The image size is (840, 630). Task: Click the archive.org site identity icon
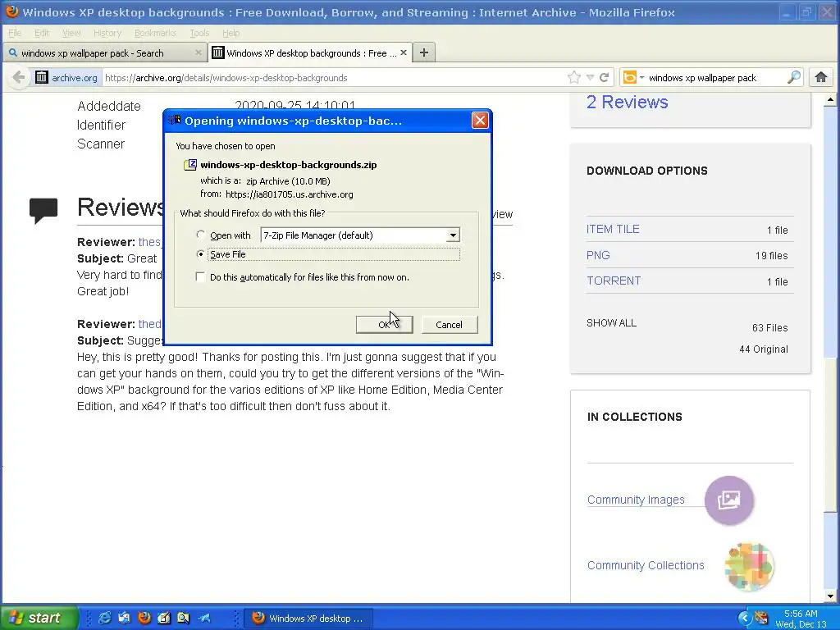point(42,78)
